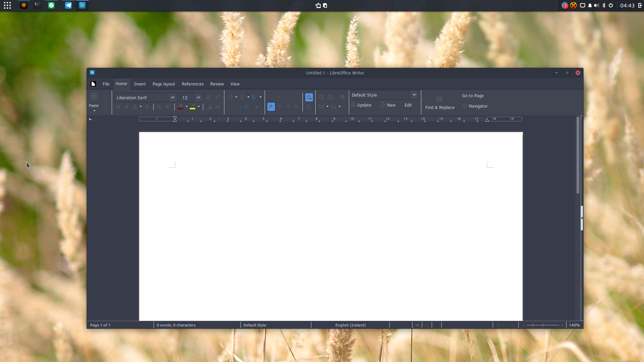The height and width of the screenshot is (362, 644).
Task: Click the font color red icon
Action: tap(180, 107)
